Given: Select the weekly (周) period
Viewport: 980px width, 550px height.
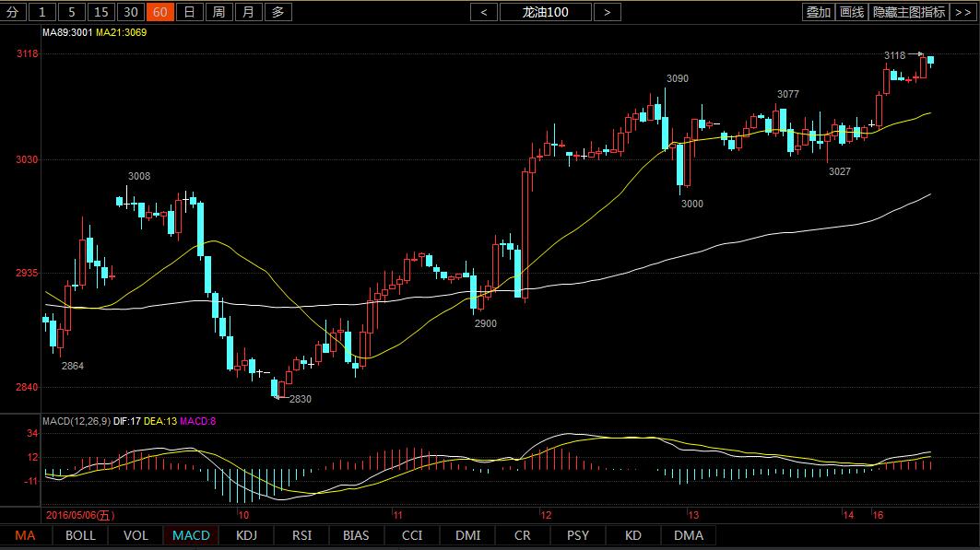Looking at the screenshot, I should (218, 12).
